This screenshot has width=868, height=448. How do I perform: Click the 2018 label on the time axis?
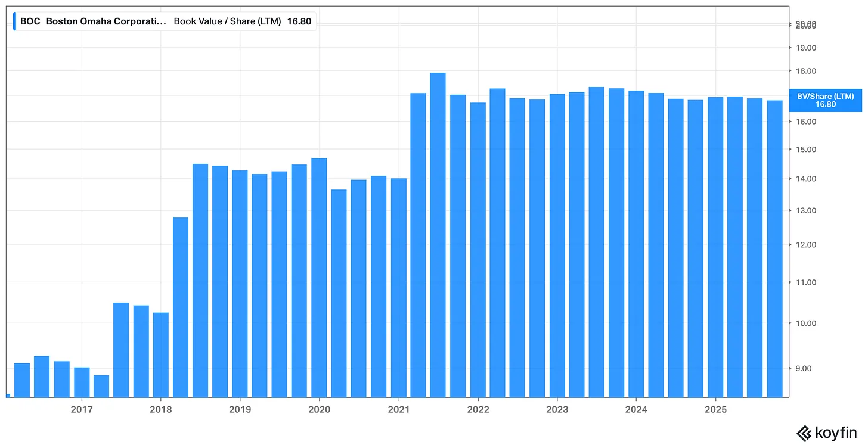click(160, 410)
